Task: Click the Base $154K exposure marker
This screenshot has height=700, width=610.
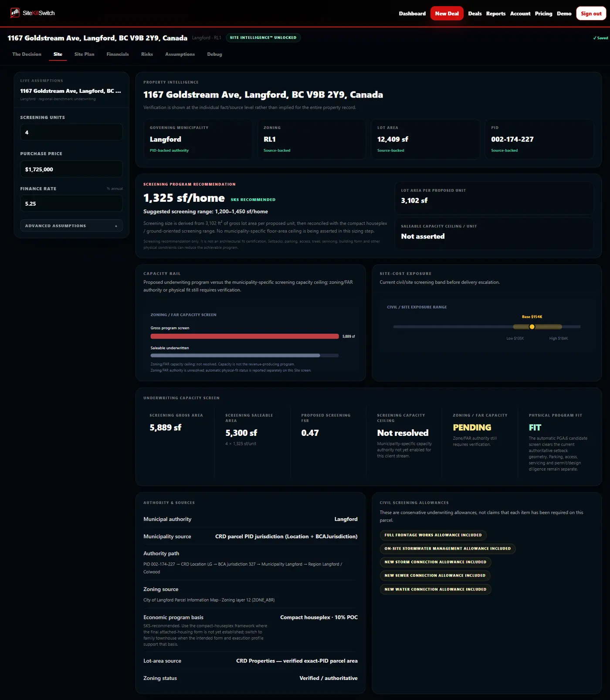Action: tap(532, 326)
